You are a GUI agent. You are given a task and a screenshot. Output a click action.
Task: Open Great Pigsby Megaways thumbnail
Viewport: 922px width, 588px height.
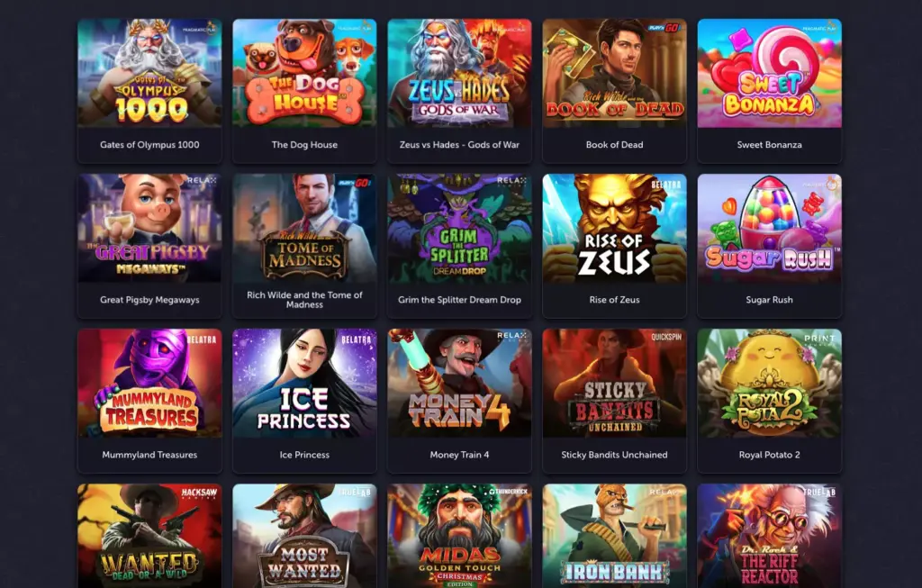coord(149,228)
